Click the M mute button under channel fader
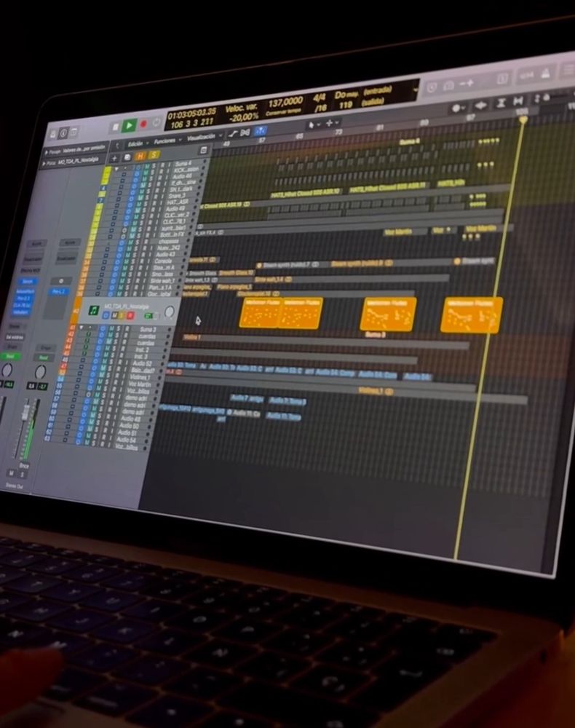Viewport: 575px width, 728px height. click(x=11, y=472)
